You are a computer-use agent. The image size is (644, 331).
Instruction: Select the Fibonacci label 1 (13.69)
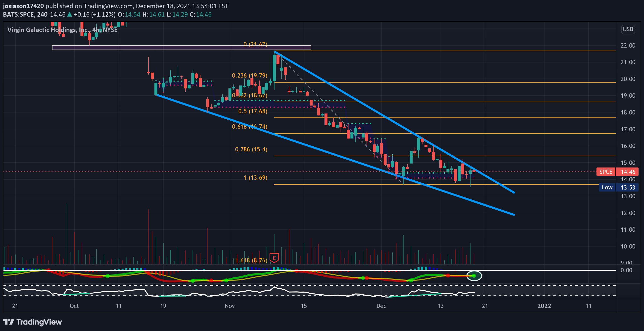pos(255,178)
